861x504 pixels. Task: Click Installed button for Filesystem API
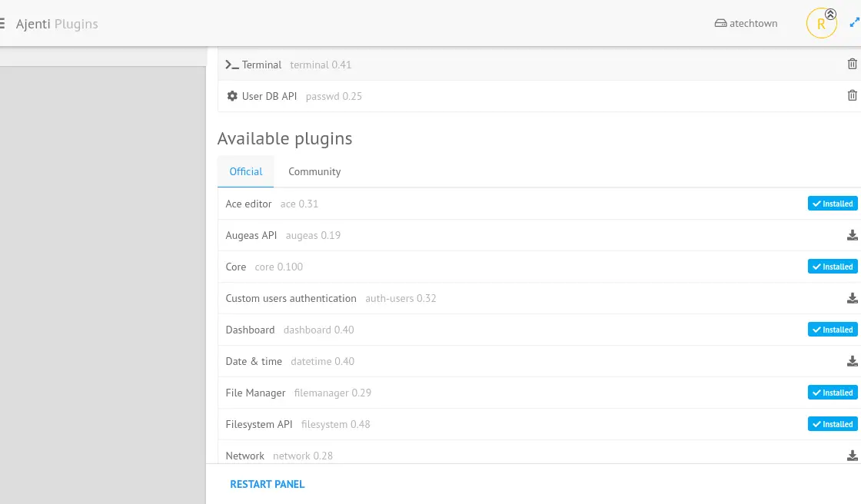pos(833,424)
